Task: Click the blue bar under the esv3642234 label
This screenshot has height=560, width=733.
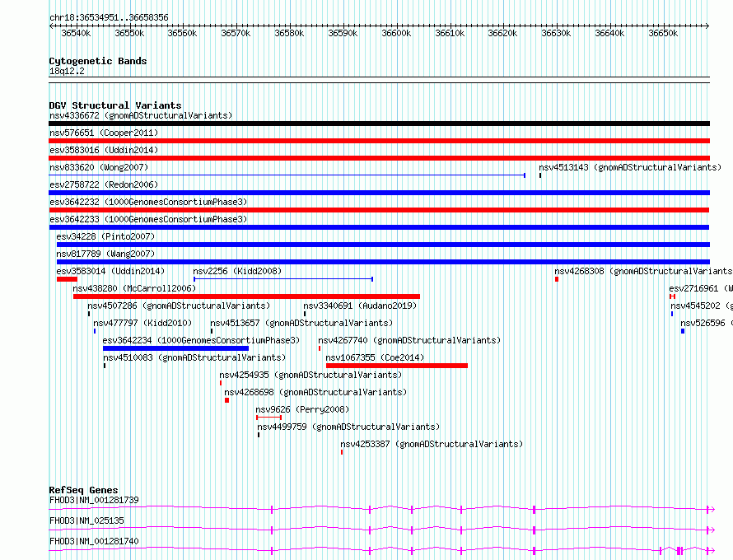Action: pyautogui.click(x=175, y=348)
